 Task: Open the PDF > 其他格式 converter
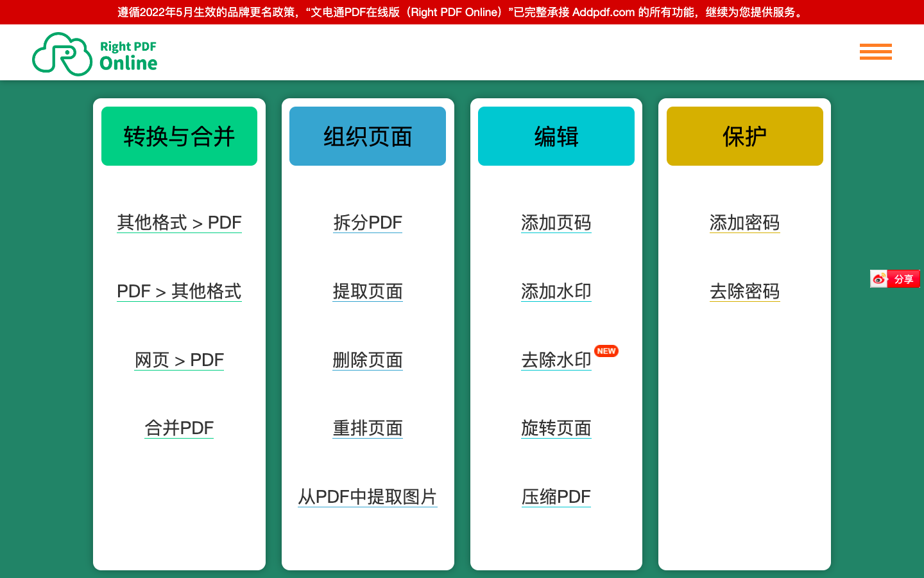(x=179, y=292)
